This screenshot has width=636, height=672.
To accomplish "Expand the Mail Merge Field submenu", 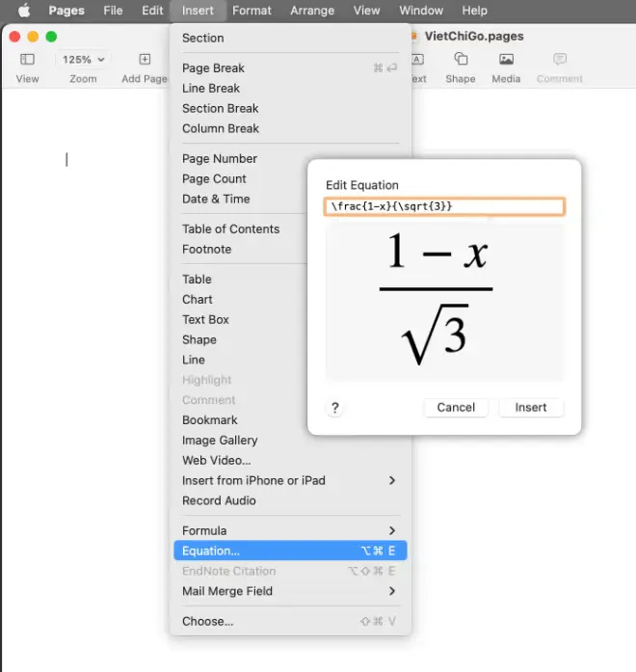I will (x=392, y=591).
